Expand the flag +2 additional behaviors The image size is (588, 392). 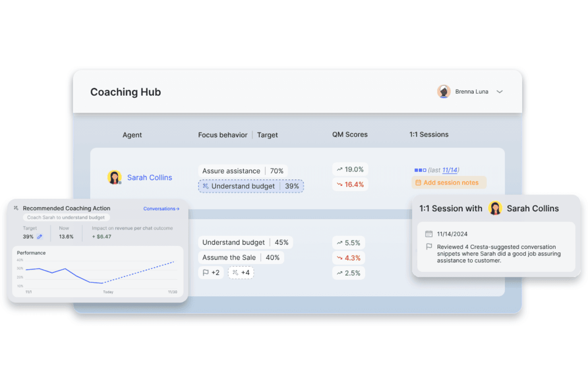pyautogui.click(x=211, y=272)
